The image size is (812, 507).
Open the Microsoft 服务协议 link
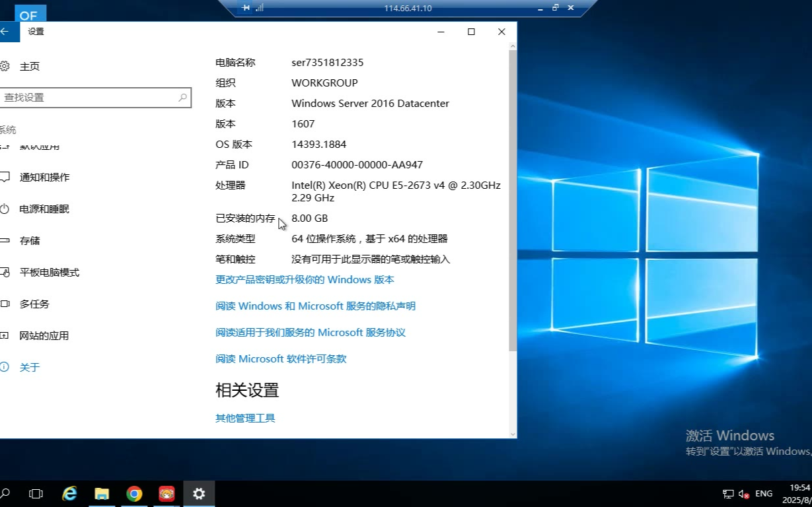(x=311, y=332)
